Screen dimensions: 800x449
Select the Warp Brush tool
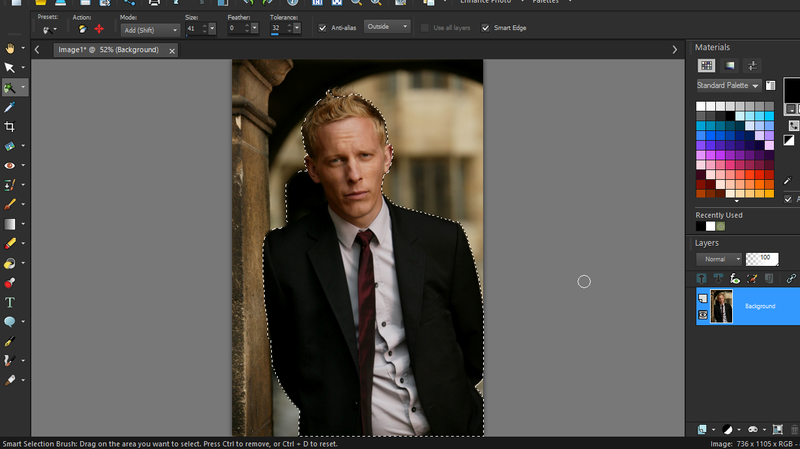click(10, 361)
